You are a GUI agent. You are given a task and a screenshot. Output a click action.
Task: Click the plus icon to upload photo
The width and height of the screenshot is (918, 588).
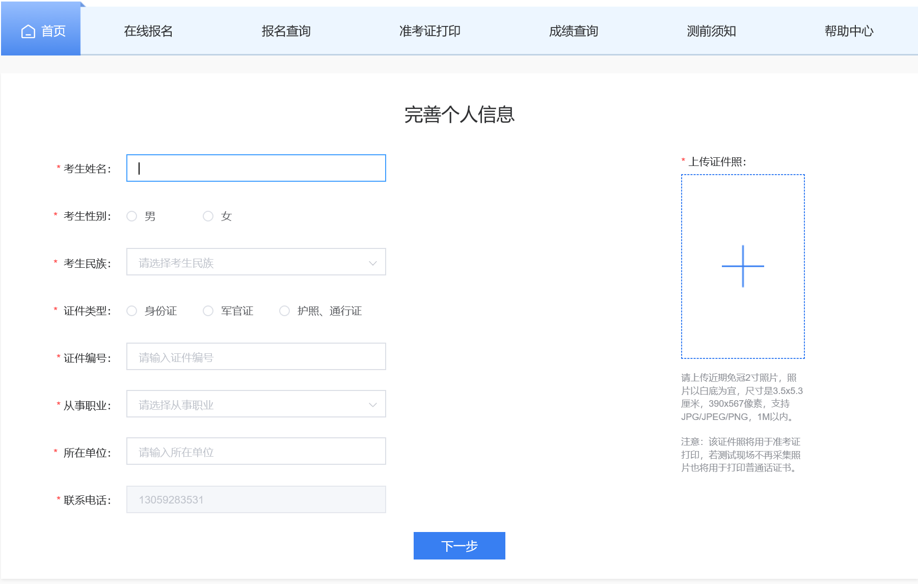(x=743, y=266)
